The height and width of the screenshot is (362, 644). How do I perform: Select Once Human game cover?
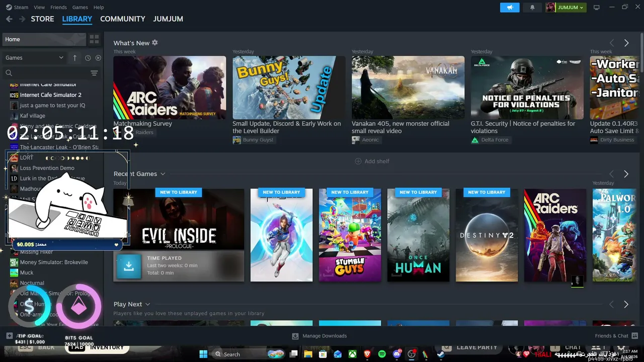coord(418,235)
